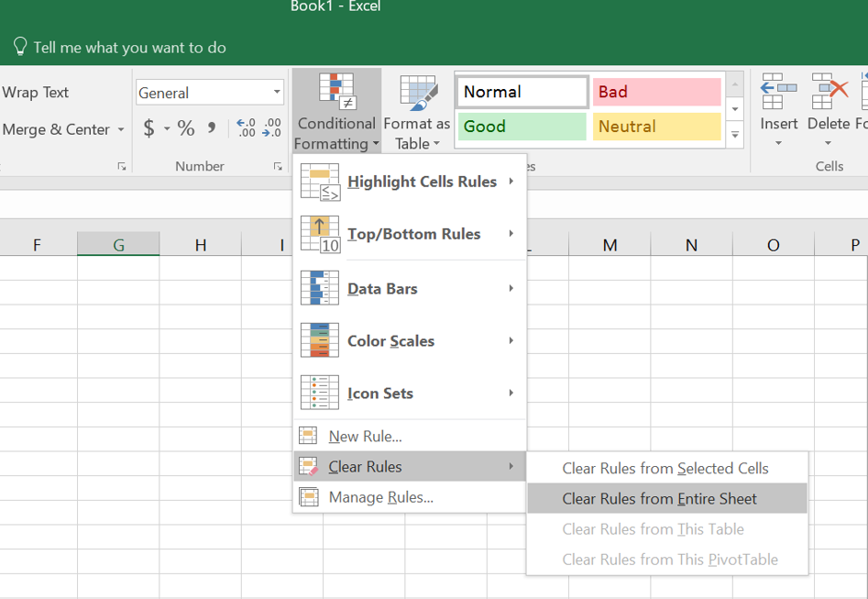Click the Tell me lightbulb icon
Screen dimensions: 868x599
tap(20, 47)
